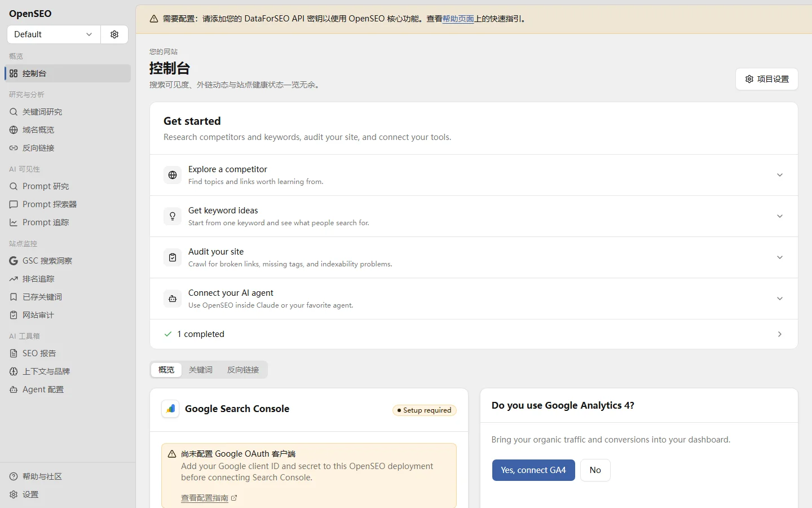Click the gear icon beside Default project selector
Screen dimensions: 812x508
(114, 34)
